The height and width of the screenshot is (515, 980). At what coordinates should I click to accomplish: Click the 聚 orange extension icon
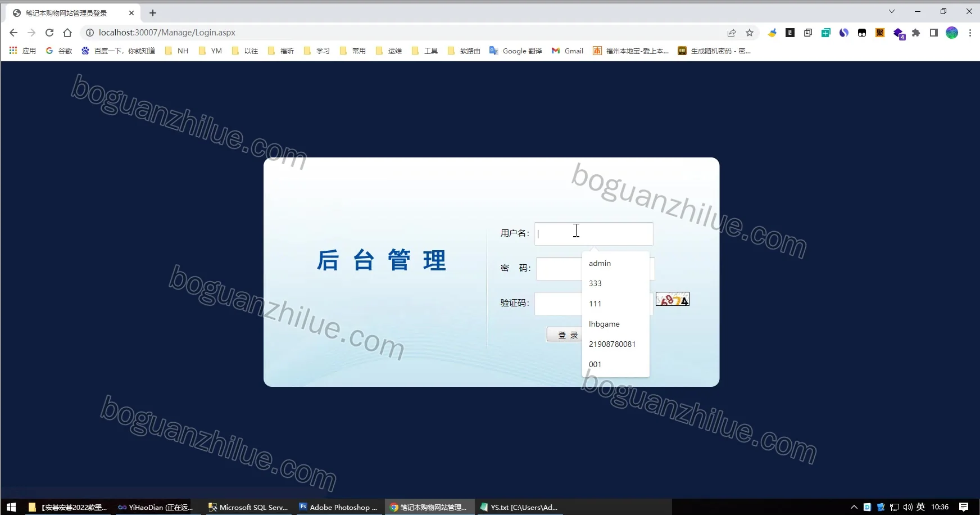pyautogui.click(x=880, y=33)
